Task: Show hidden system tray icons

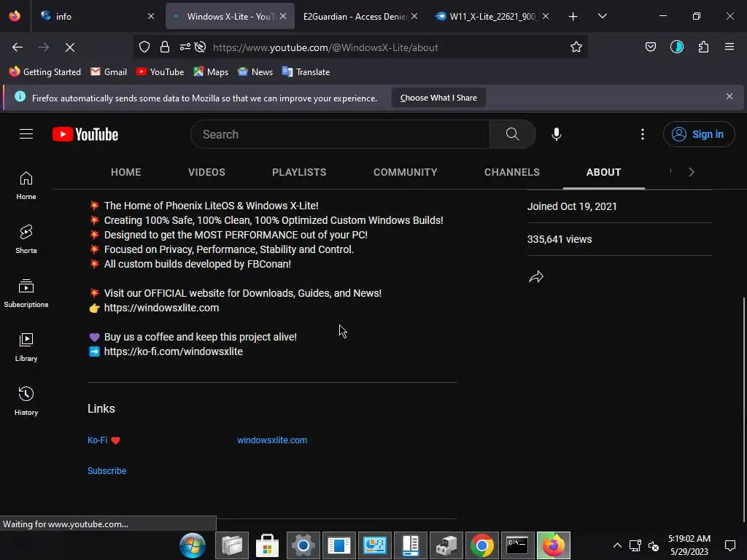Action: coord(617,545)
